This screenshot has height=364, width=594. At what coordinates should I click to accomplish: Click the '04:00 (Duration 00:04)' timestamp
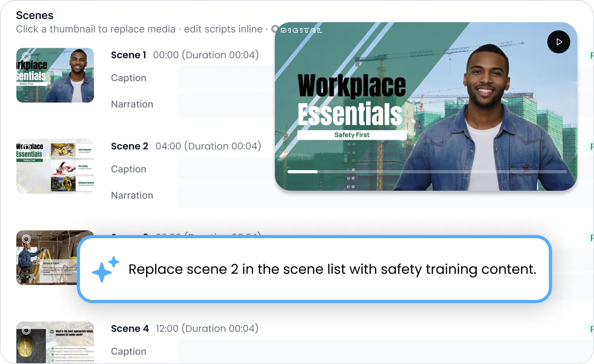click(208, 146)
